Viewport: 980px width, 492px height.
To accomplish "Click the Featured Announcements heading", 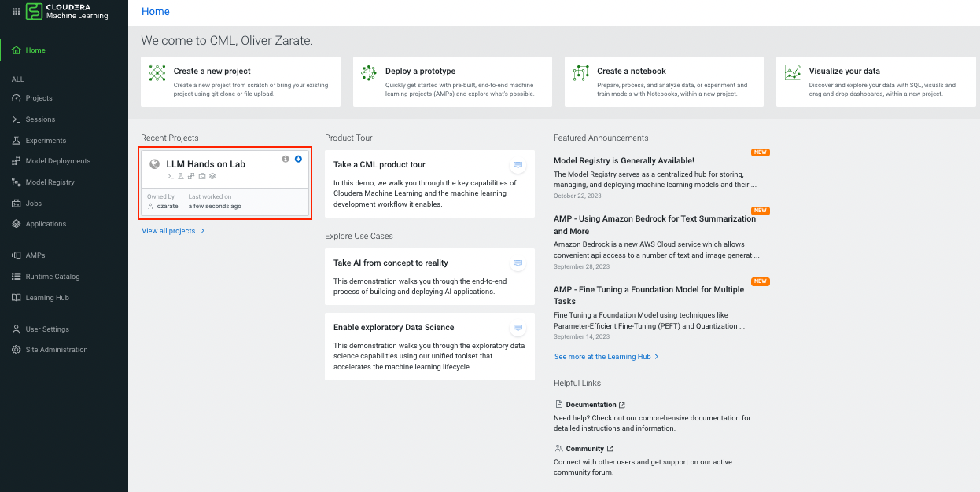I will (601, 138).
